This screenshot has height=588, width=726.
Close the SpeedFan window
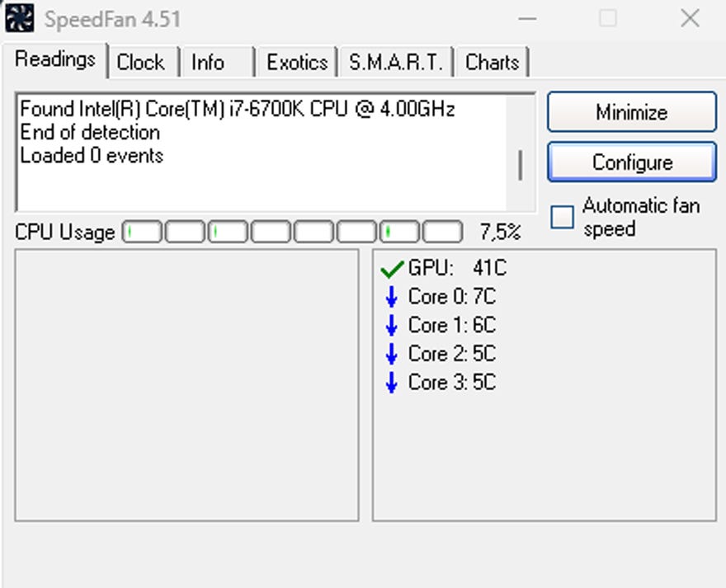pos(690,18)
